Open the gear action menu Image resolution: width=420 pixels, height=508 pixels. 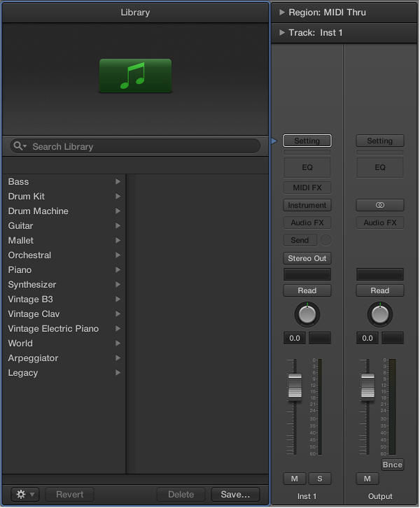click(25, 494)
